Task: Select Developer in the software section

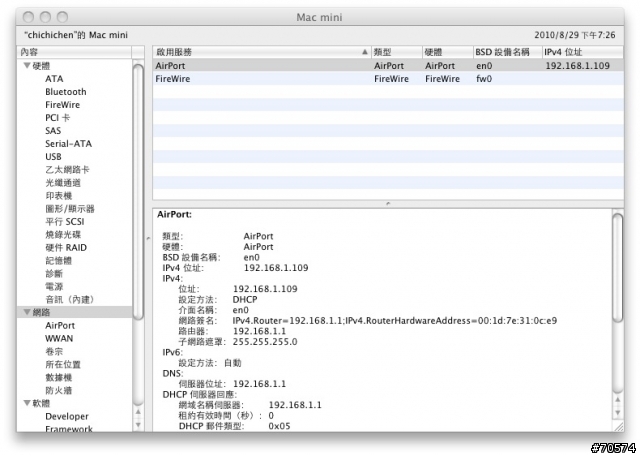Action: (67, 416)
